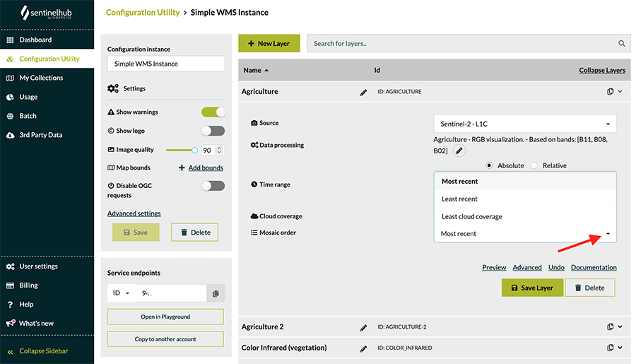Expand the Color Infrared (vegetation) layer
Screen dimensions: 636x364
coord(620,348)
